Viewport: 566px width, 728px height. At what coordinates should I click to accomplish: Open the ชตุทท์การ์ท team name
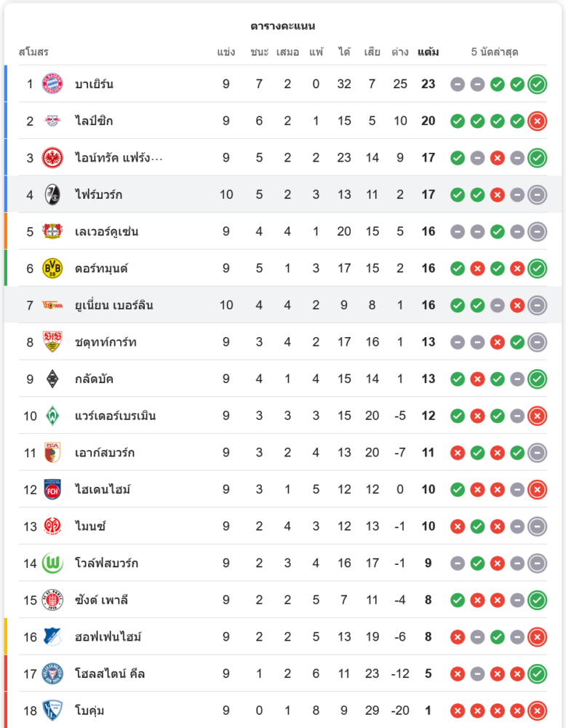(105, 342)
